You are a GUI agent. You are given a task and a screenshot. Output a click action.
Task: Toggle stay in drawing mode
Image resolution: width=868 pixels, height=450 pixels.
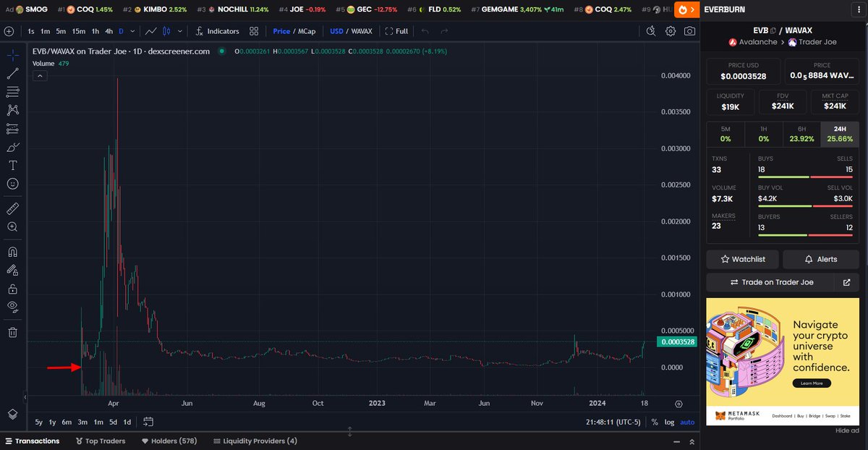pyautogui.click(x=12, y=270)
